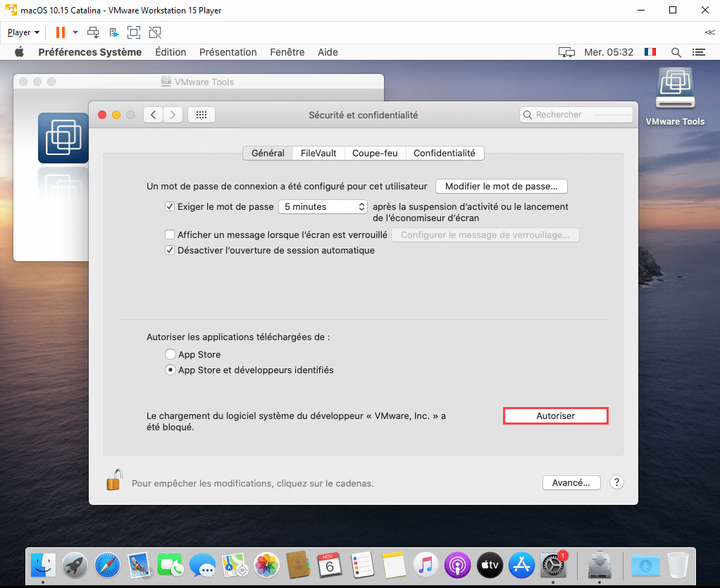This screenshot has height=588, width=720.
Task: Open the Apple menu
Action: tap(19, 52)
